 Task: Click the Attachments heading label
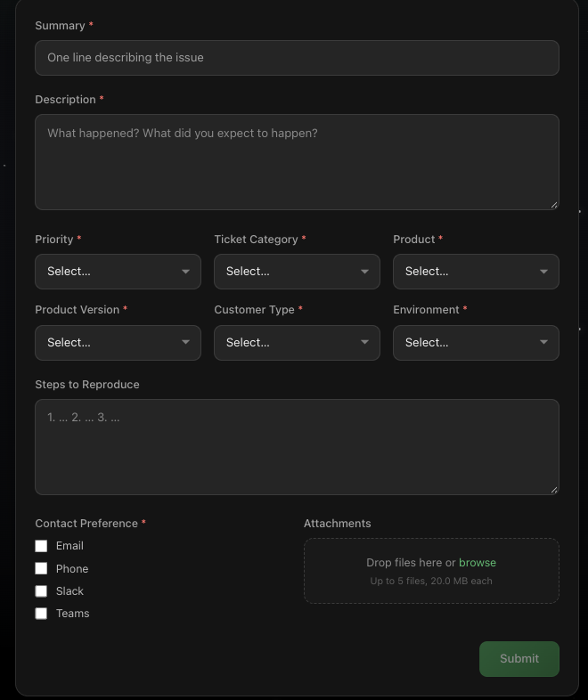(338, 523)
